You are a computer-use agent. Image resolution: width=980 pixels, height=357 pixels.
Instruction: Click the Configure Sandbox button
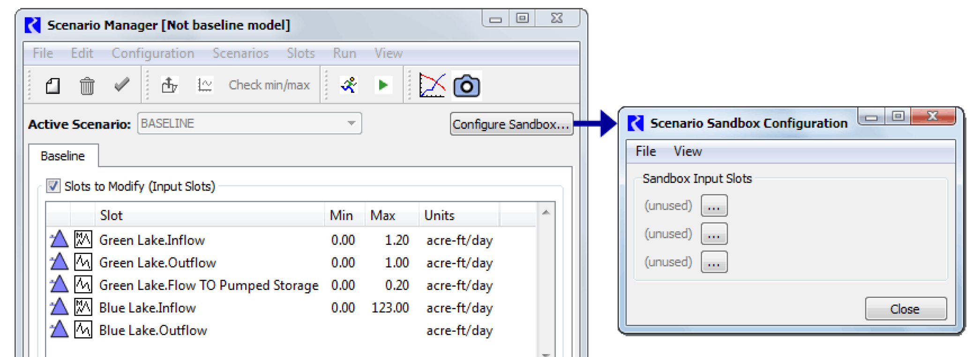click(x=511, y=124)
